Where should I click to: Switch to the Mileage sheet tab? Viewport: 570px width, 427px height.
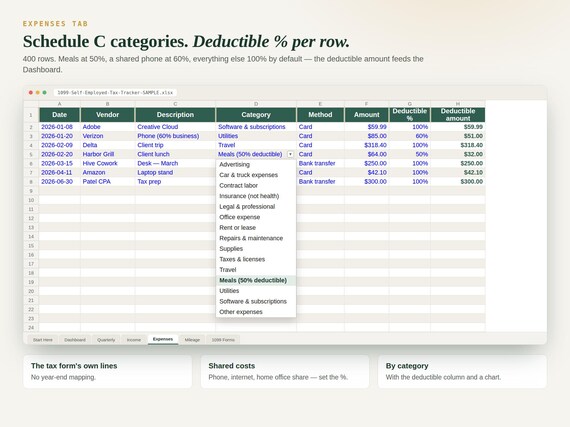point(192,340)
